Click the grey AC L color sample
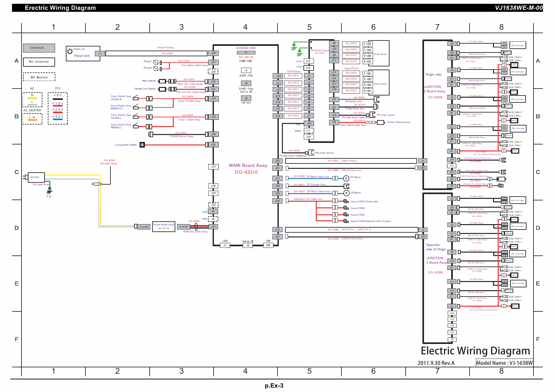555x392 pixels. click(32, 105)
